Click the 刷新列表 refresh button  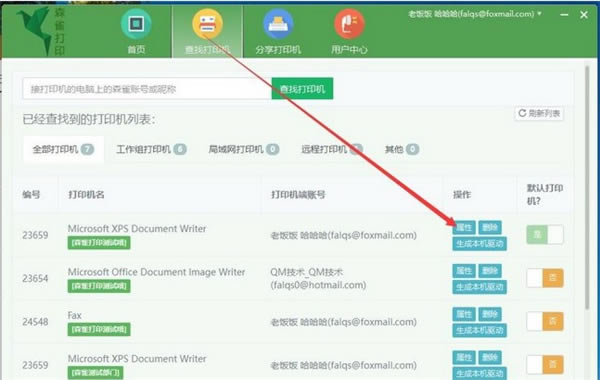(x=539, y=113)
